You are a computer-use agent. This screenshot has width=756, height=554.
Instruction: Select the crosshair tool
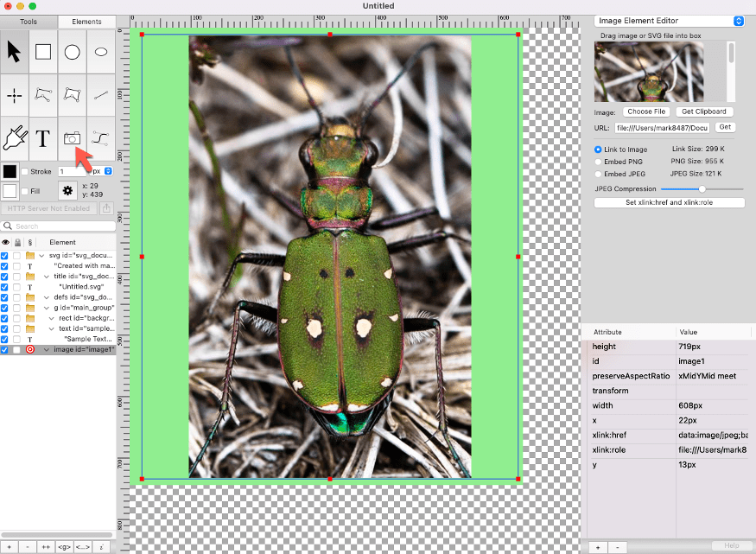pos(15,95)
